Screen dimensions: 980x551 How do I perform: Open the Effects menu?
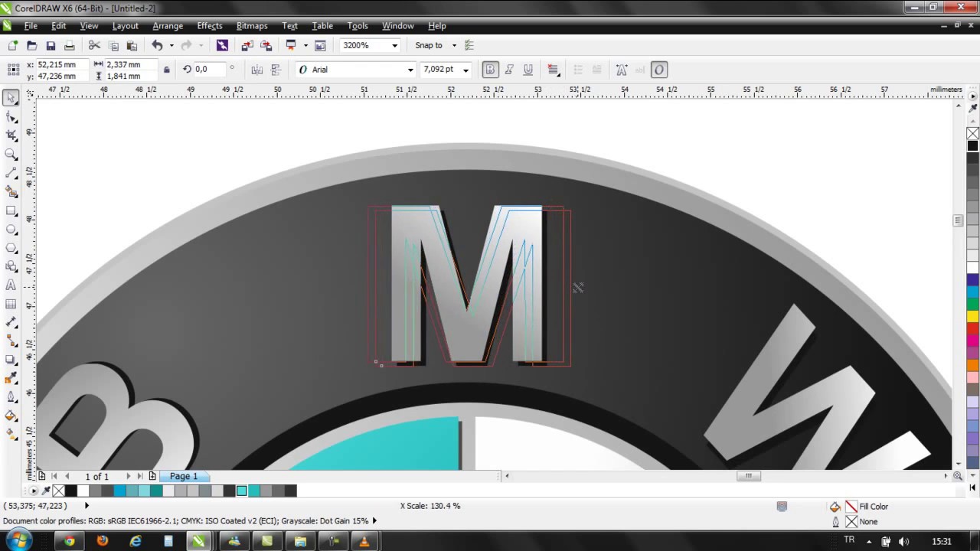[x=209, y=26]
